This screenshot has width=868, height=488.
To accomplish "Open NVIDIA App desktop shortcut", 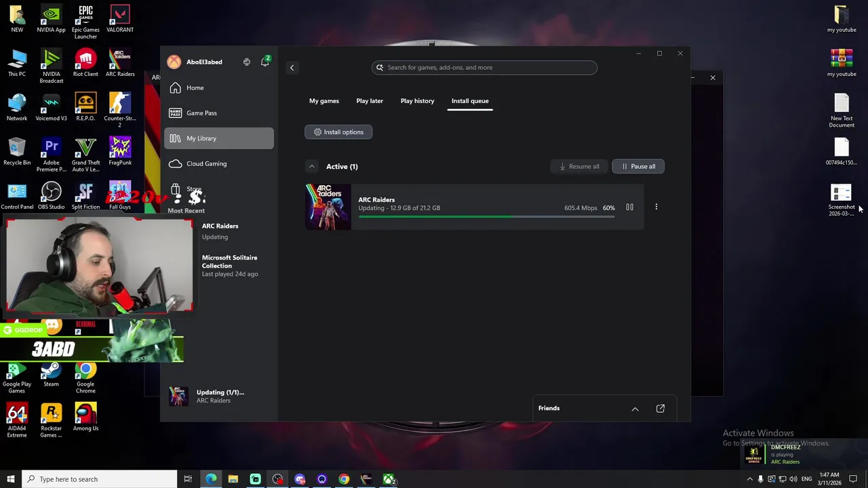I will pyautogui.click(x=52, y=19).
